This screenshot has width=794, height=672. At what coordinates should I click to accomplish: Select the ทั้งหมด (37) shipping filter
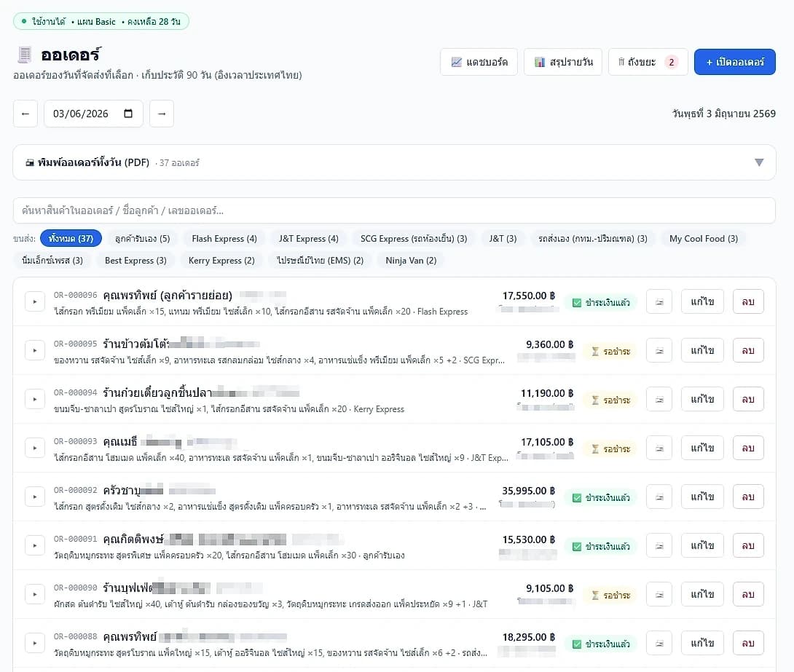(x=71, y=238)
